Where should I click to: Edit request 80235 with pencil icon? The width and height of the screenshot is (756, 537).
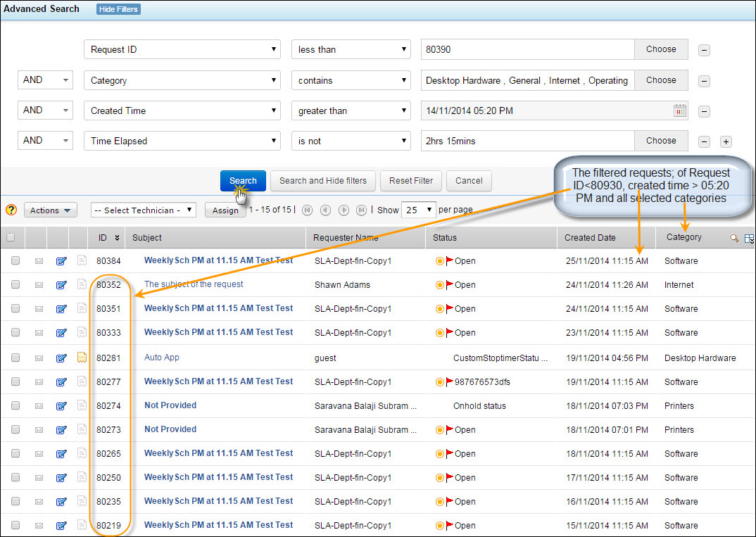click(x=61, y=502)
